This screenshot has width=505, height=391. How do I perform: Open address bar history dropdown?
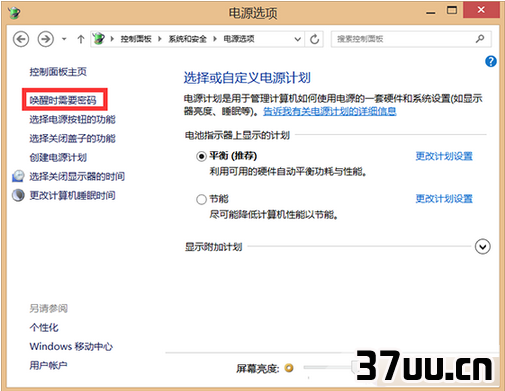pos(298,39)
